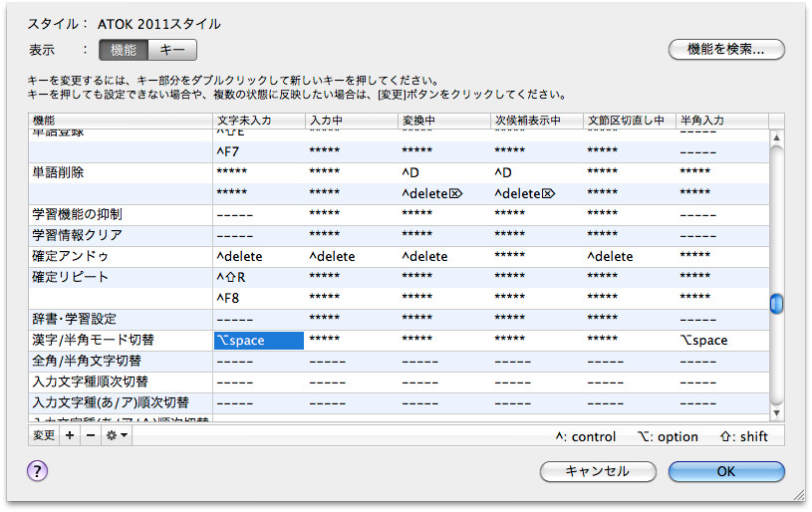Open the 機能を検索... search button
812x512 pixels.
point(726,50)
